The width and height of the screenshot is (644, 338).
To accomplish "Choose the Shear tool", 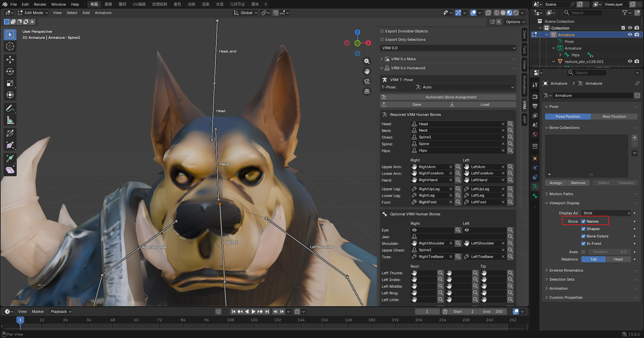I will coord(10,170).
